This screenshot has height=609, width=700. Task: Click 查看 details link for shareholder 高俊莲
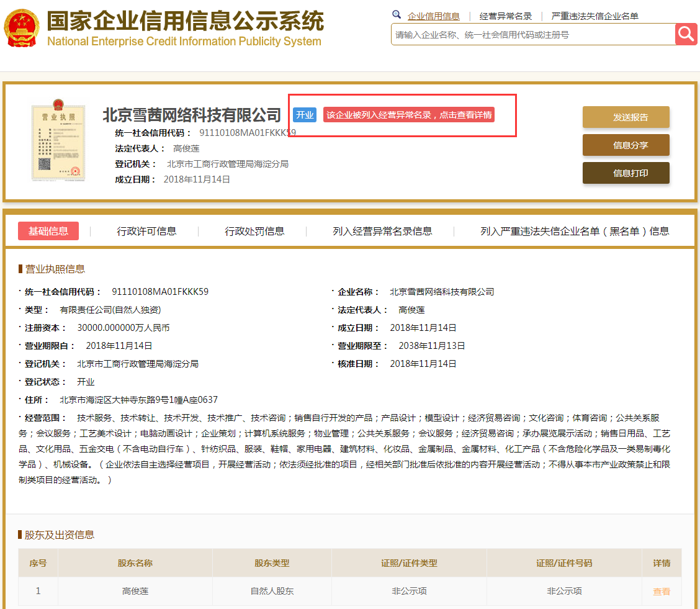coord(662,592)
